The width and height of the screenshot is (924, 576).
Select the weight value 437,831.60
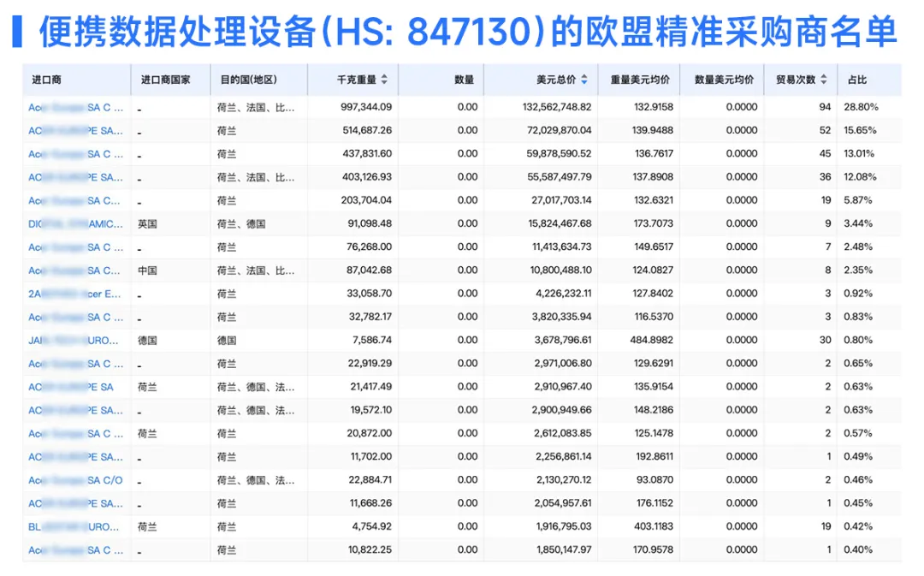point(367,153)
